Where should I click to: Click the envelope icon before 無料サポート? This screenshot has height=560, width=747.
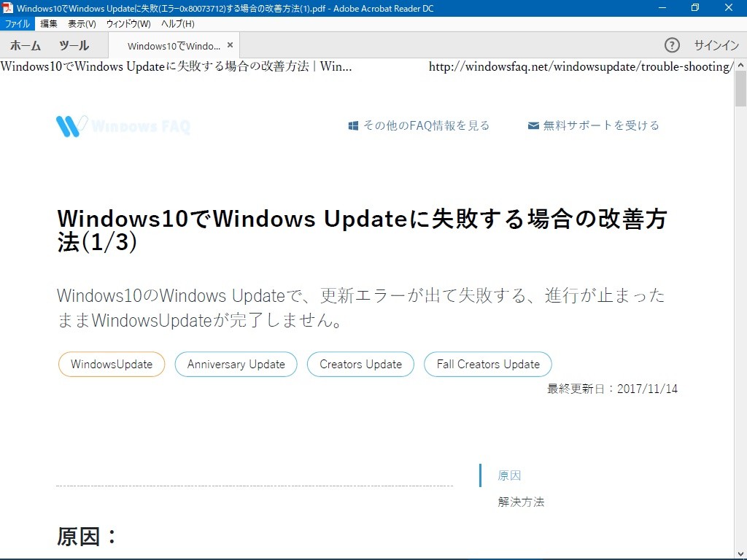coord(533,125)
